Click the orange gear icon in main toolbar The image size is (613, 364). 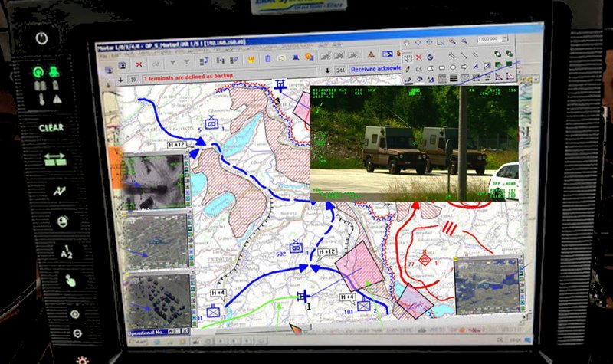tap(310, 57)
